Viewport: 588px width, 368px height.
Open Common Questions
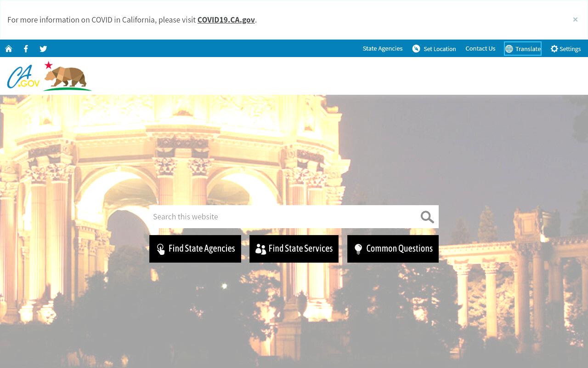tap(393, 249)
